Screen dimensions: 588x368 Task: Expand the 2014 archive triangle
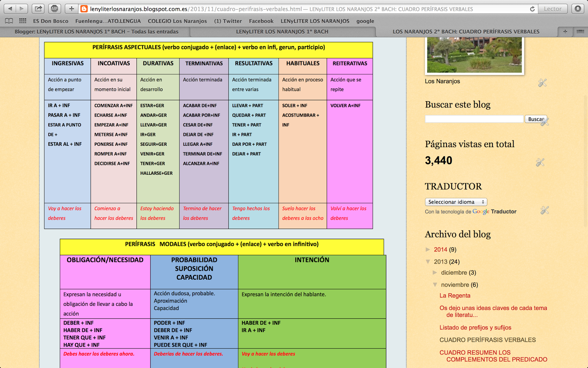point(428,250)
